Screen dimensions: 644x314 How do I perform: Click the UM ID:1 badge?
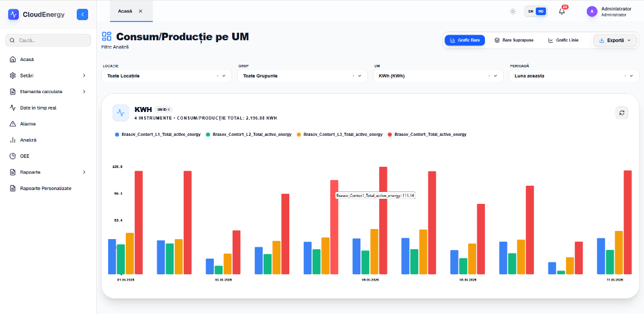(x=164, y=109)
